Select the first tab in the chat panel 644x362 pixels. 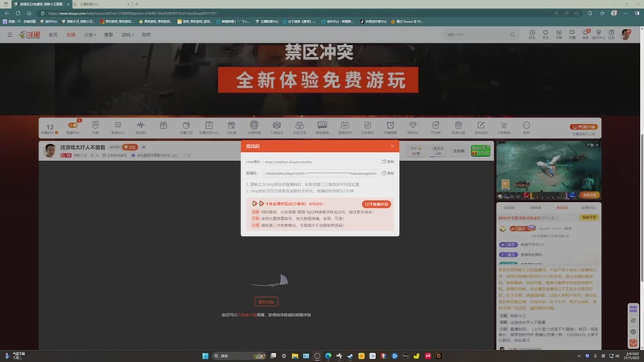[x=509, y=208]
